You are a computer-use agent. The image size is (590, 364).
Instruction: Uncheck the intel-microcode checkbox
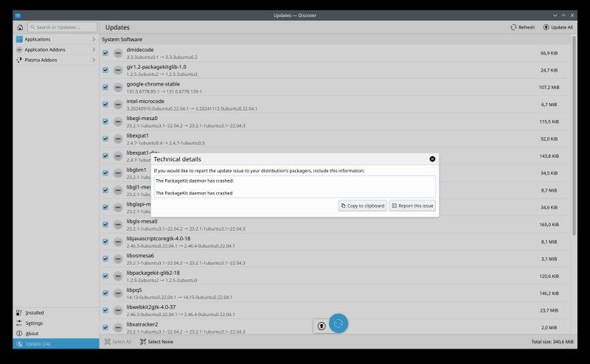pos(105,105)
